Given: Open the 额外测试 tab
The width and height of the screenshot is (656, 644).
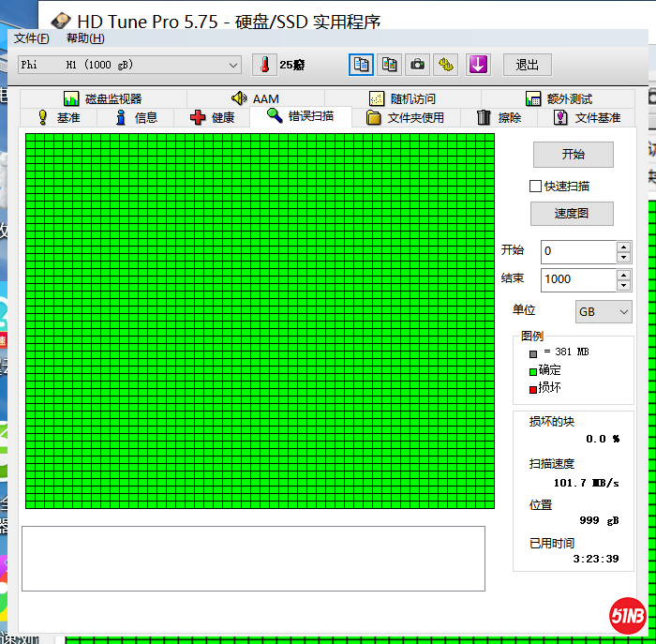Looking at the screenshot, I should pyautogui.click(x=559, y=98).
